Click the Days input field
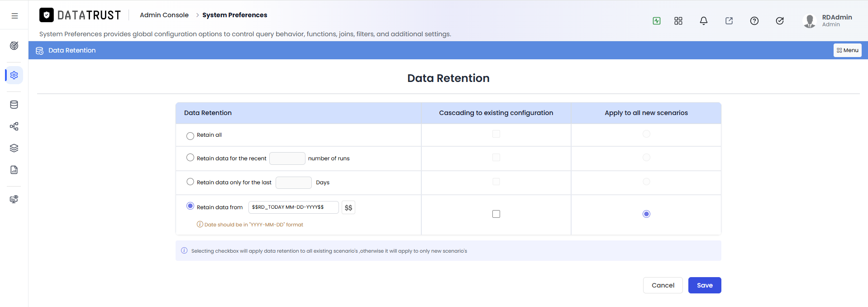 point(294,182)
